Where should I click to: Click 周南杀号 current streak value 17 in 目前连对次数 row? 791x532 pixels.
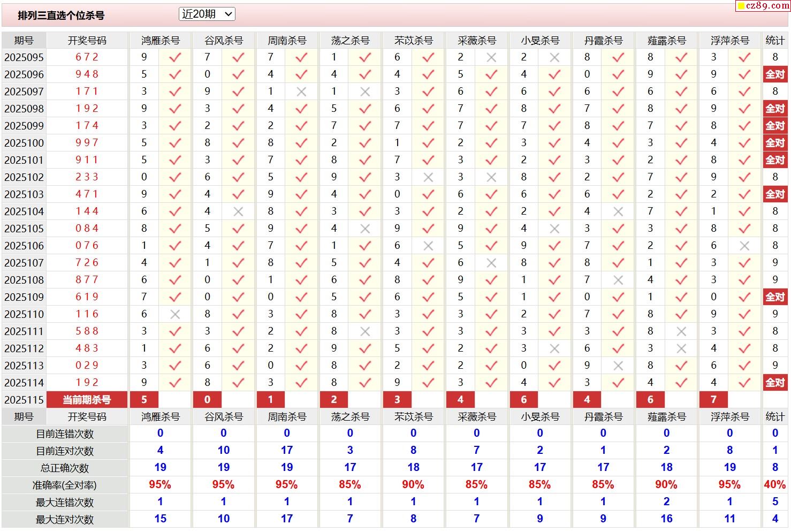pyautogui.click(x=287, y=451)
